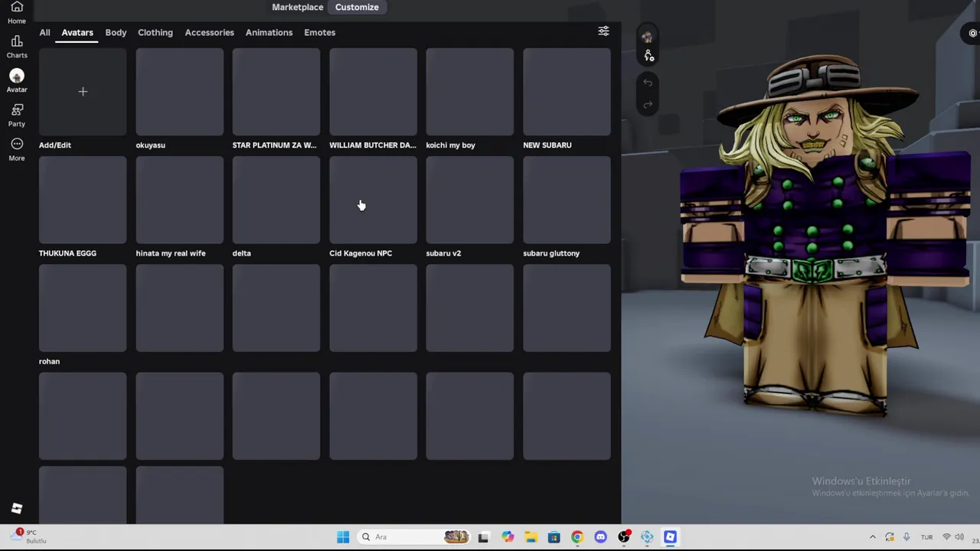The height and width of the screenshot is (551, 980).
Task: Switch the TUR keyboard language indicator
Action: click(926, 537)
